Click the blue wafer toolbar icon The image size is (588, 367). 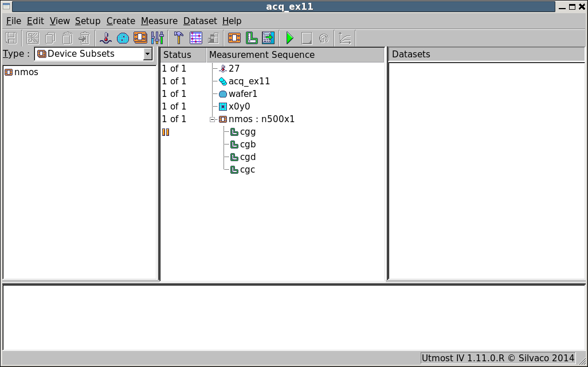[123, 38]
